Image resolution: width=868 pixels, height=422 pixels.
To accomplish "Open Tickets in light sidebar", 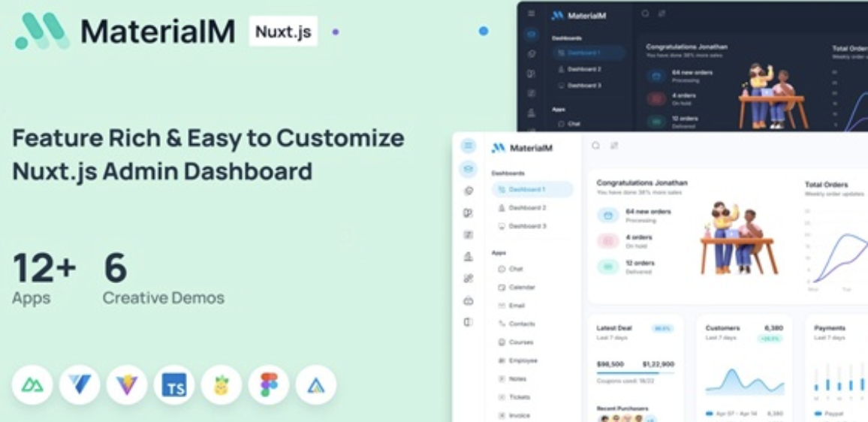I will coord(514,397).
